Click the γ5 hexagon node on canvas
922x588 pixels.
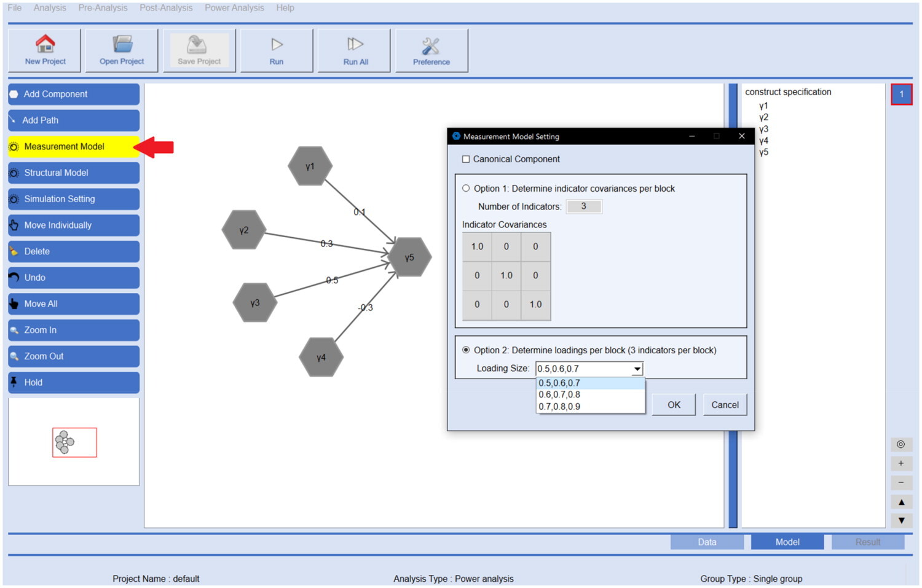click(409, 257)
